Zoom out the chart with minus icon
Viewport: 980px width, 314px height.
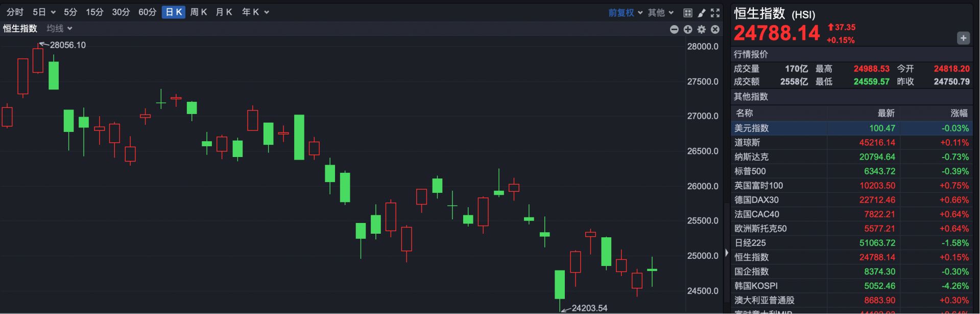[x=674, y=30]
